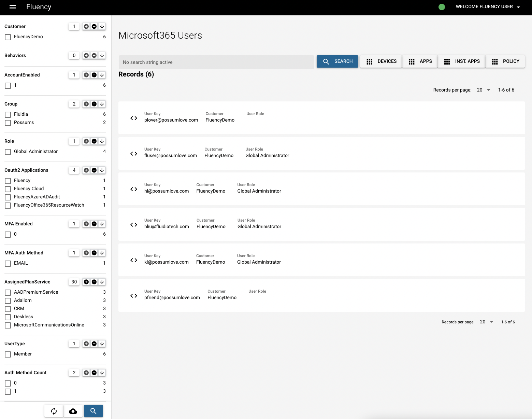Check the Fluency application checkbox
This screenshot has height=419, width=532.
point(8,181)
